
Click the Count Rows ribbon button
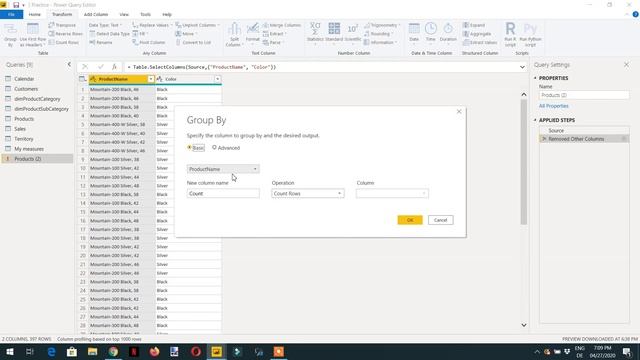tap(64, 42)
